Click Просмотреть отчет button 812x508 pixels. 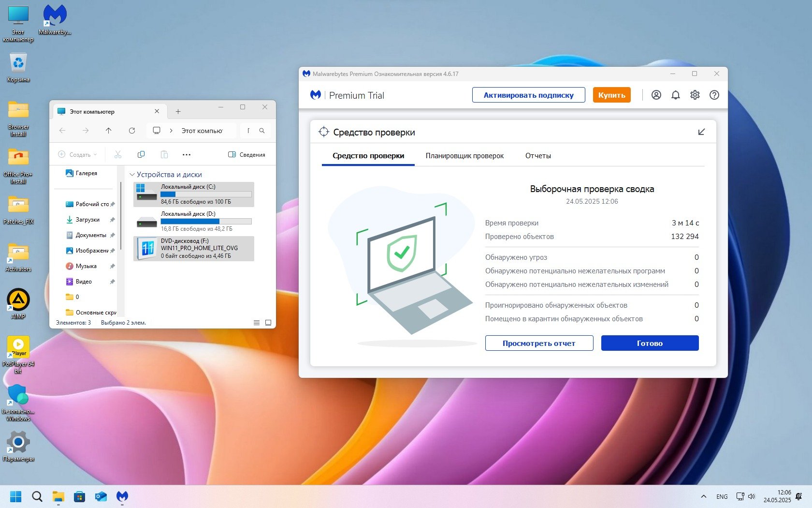coord(539,343)
